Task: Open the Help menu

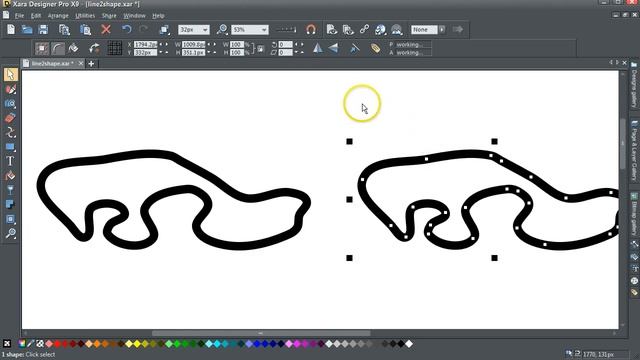Action: [x=158, y=16]
